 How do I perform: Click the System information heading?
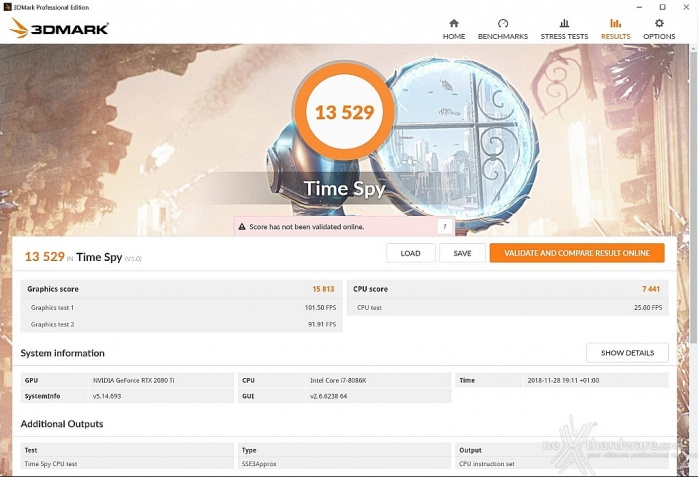pos(62,353)
